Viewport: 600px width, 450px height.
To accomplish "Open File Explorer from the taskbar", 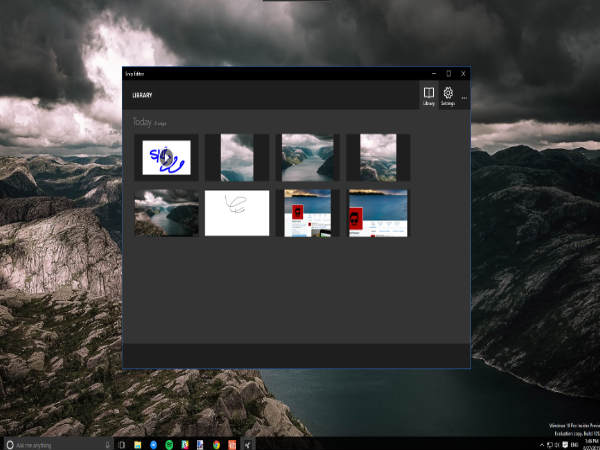I will (x=138, y=443).
